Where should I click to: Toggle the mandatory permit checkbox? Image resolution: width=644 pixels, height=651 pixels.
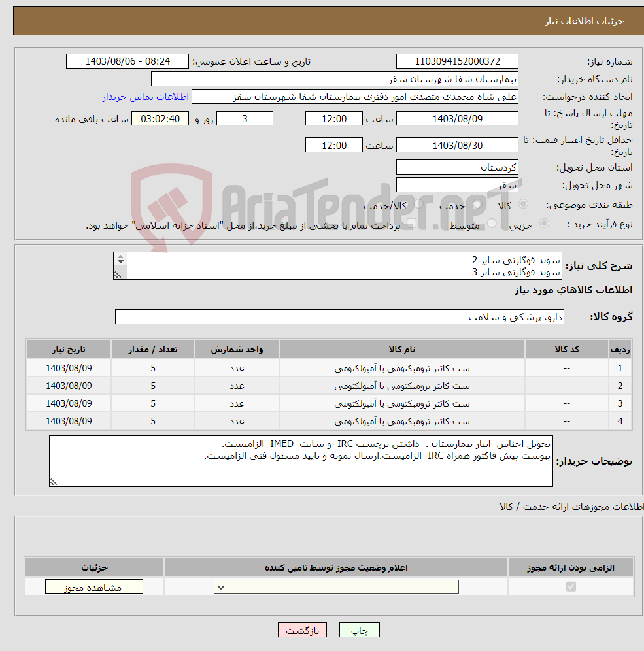[571, 587]
